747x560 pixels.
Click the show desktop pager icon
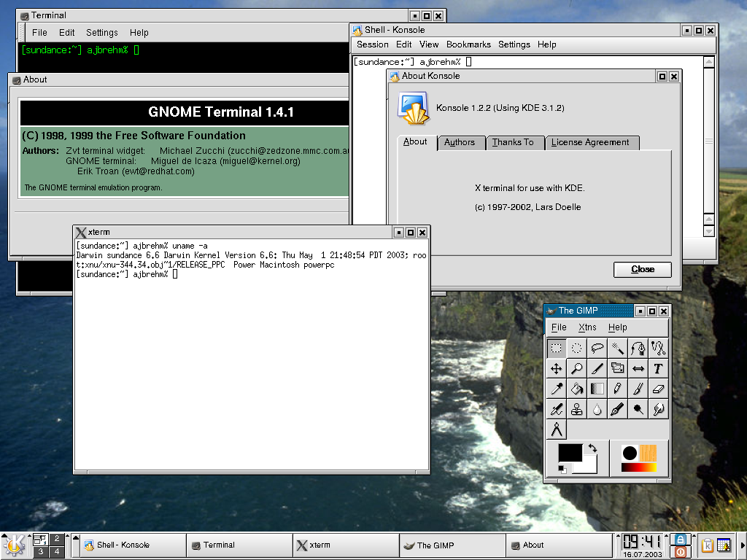pyautogui.click(x=40, y=539)
